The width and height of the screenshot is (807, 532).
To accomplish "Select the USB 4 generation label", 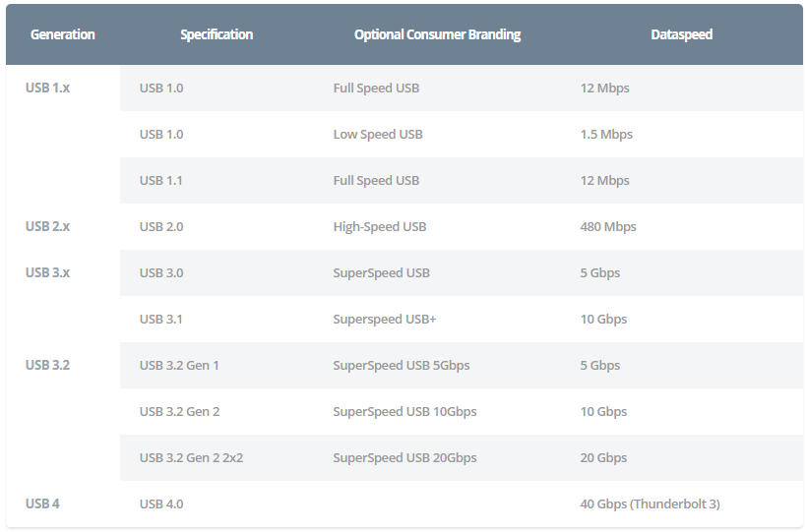I will pos(42,503).
